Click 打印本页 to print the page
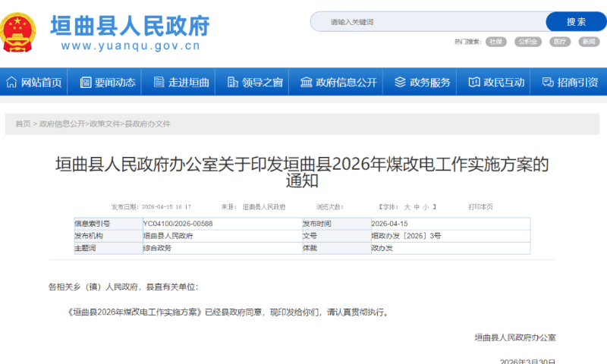 tap(480, 206)
